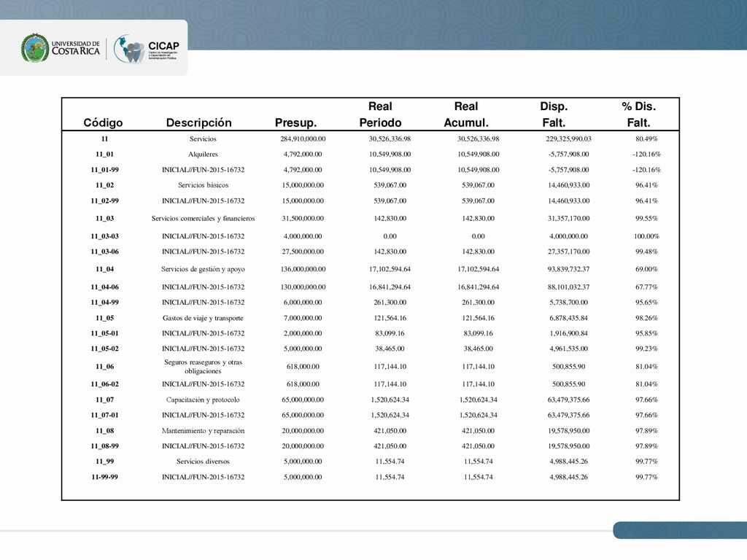Screen dimensions: 747x560
Task: Click code 11_04-06 in the Código column
Action: tap(105, 287)
